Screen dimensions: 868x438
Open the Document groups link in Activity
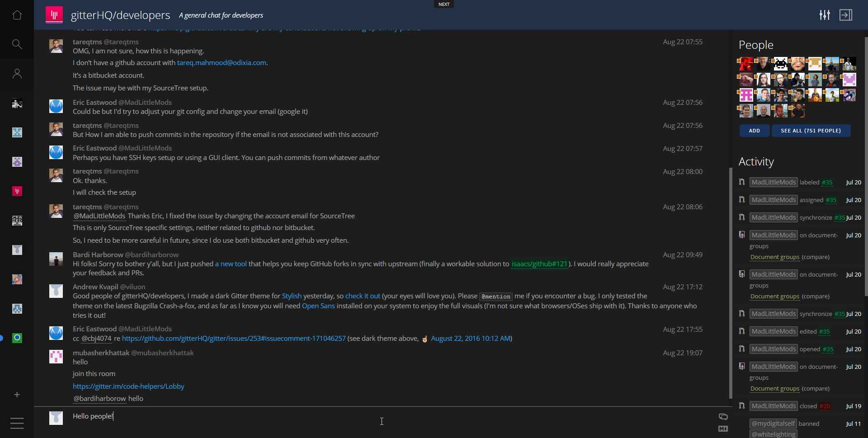click(774, 257)
